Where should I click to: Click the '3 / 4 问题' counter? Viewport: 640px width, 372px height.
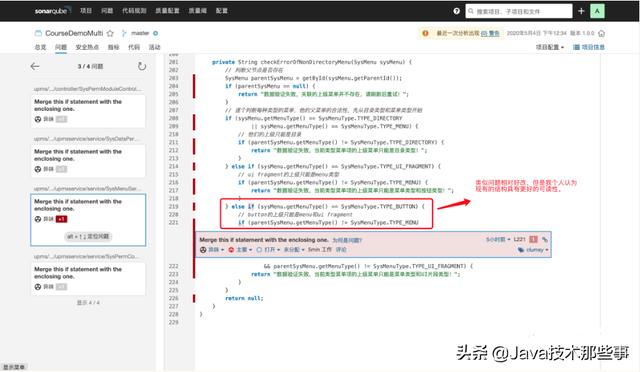tap(91, 66)
